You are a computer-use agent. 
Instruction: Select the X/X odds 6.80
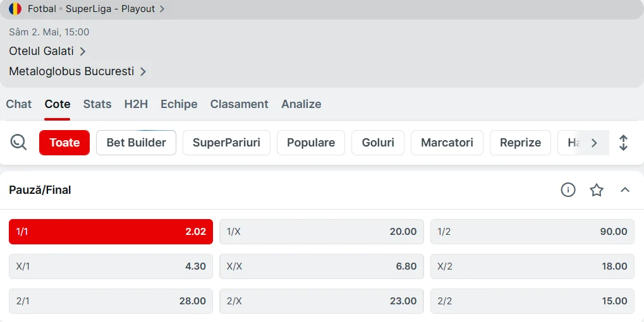click(x=322, y=266)
